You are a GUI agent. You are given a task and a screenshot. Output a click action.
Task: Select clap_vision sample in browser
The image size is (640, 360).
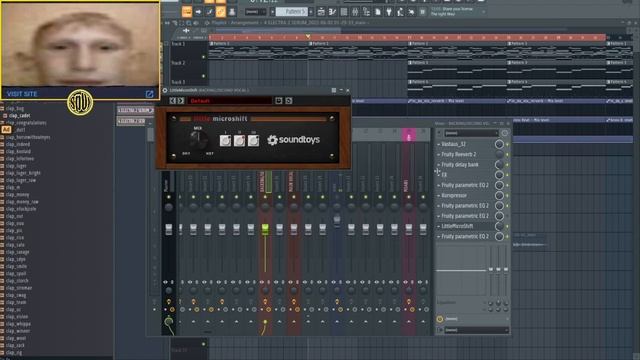coord(17,317)
